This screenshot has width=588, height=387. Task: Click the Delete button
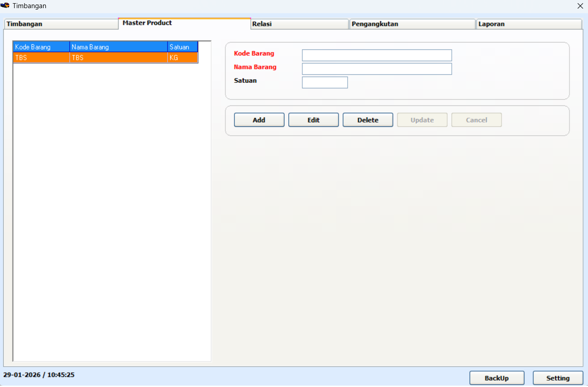pos(368,120)
